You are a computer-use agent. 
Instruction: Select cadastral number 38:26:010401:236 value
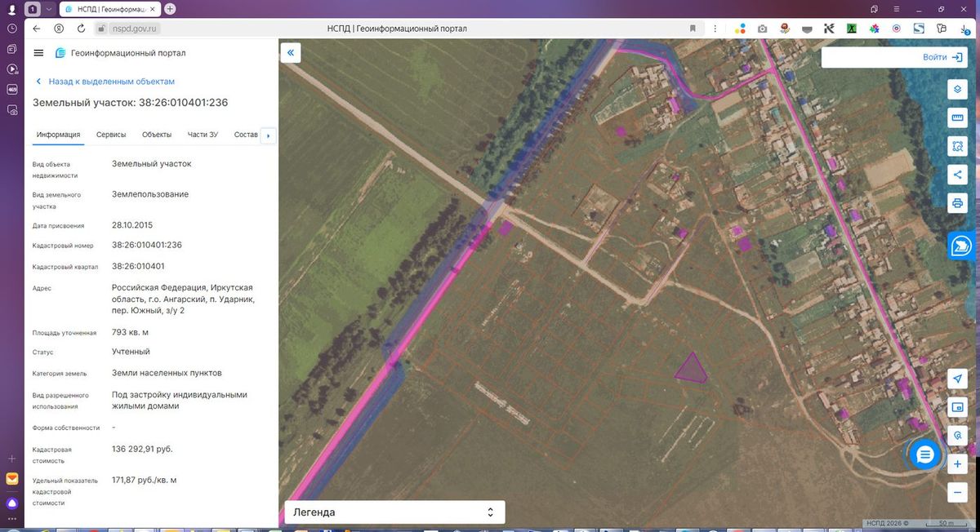point(147,245)
